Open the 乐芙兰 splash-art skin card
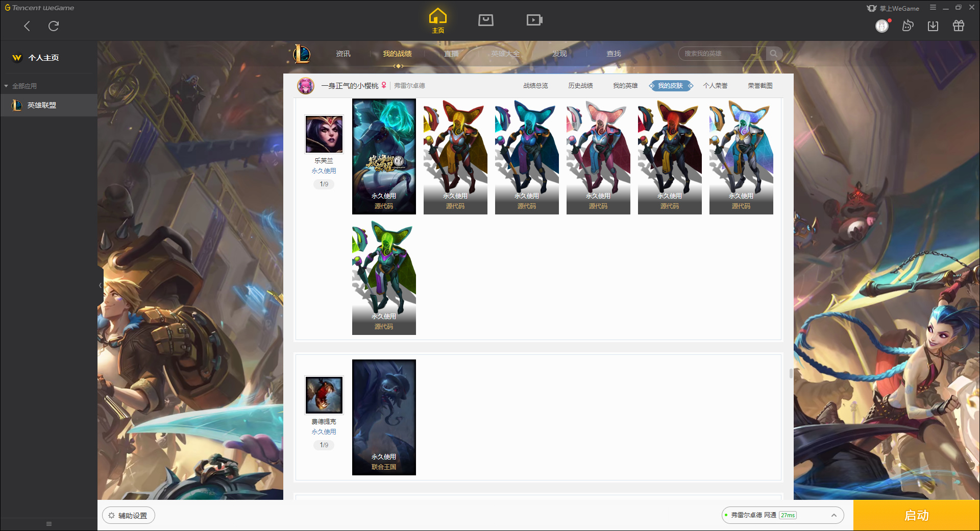The image size is (980, 531). pyautogui.click(x=384, y=156)
